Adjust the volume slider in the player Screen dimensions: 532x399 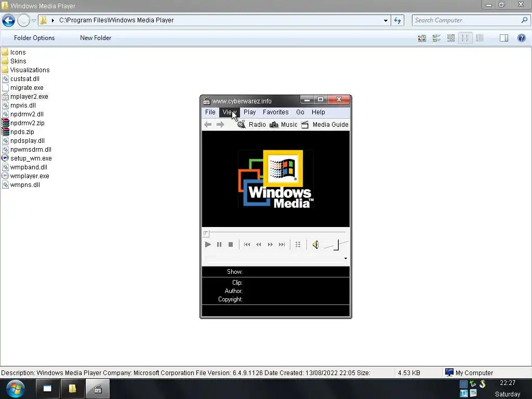coord(336,245)
